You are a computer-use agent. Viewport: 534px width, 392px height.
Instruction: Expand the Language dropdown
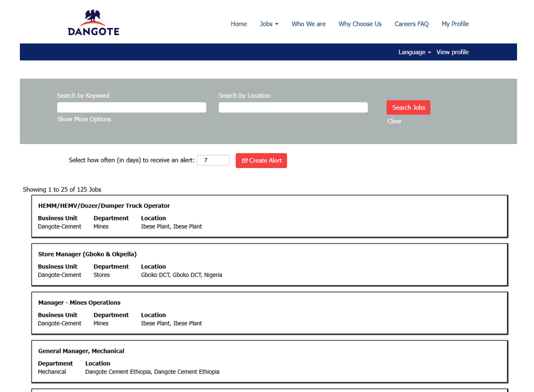415,52
